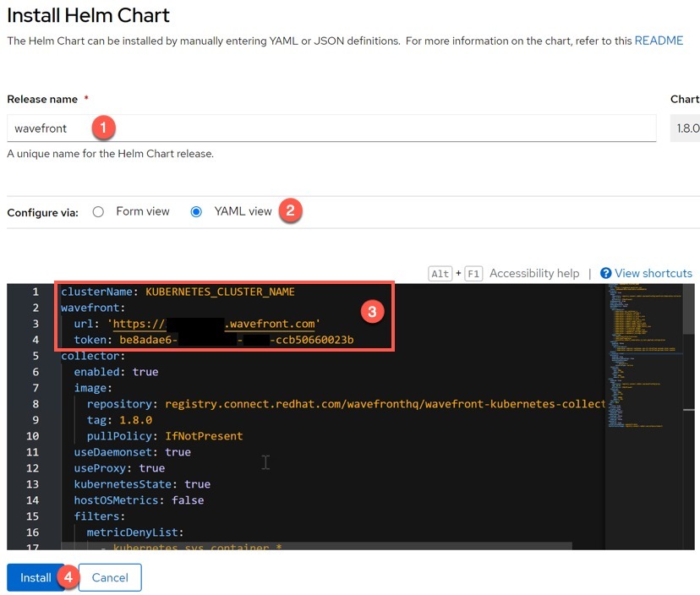The width and height of the screenshot is (700, 595).
Task: Open the README link
Action: pyautogui.click(x=659, y=41)
